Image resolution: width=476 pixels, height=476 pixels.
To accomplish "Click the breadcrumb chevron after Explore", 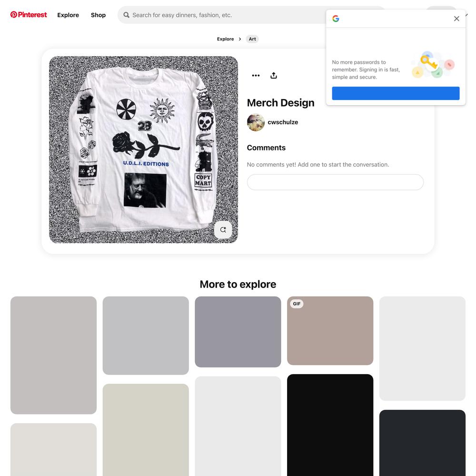I will pos(240,39).
